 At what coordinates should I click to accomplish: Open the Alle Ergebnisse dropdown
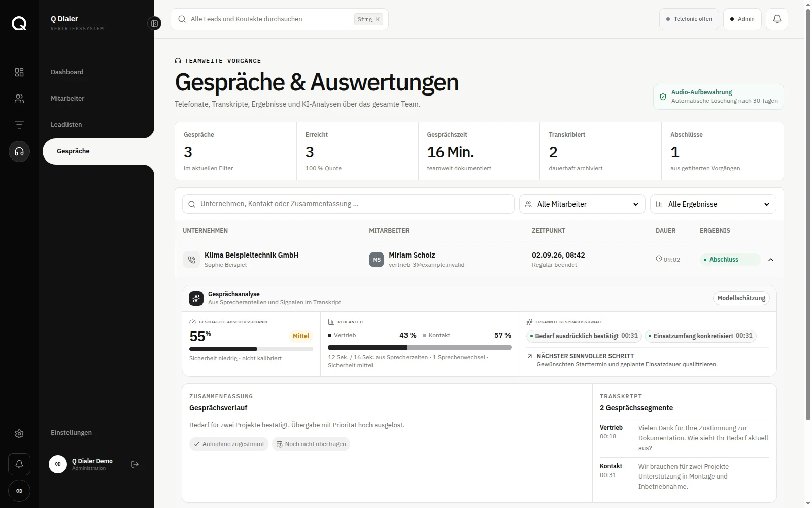click(x=713, y=204)
